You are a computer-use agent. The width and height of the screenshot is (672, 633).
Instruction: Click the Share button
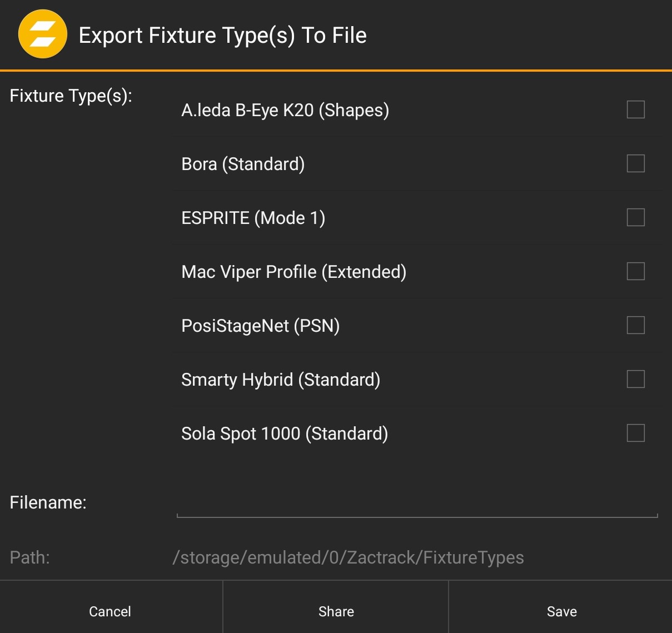pos(336,611)
